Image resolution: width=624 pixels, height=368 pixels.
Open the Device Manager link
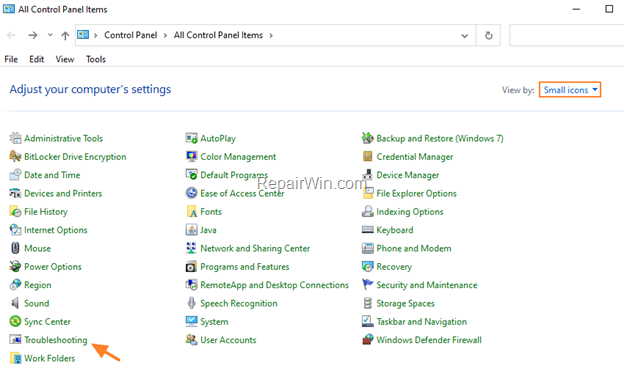[x=408, y=175]
